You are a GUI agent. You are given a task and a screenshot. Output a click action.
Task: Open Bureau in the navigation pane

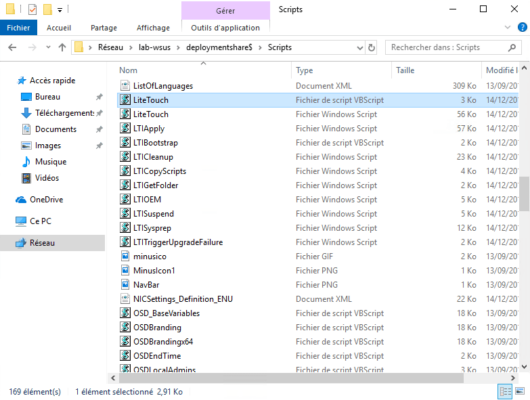click(x=48, y=97)
